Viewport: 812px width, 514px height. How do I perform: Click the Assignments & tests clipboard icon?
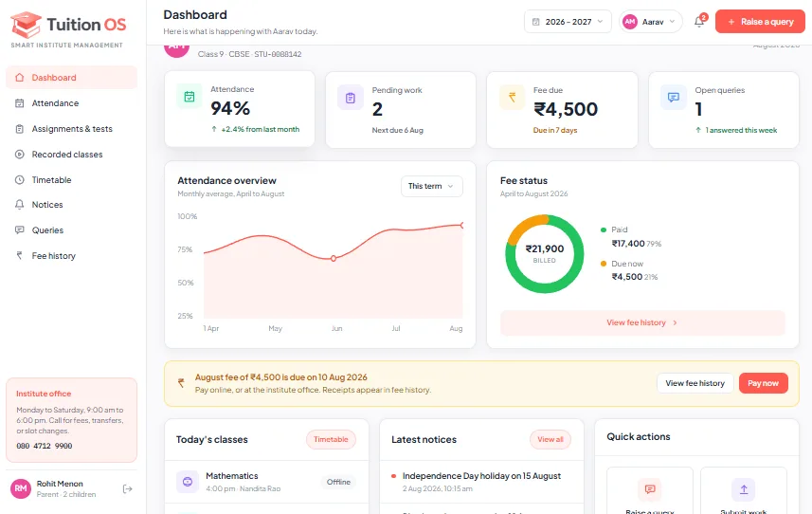20,129
